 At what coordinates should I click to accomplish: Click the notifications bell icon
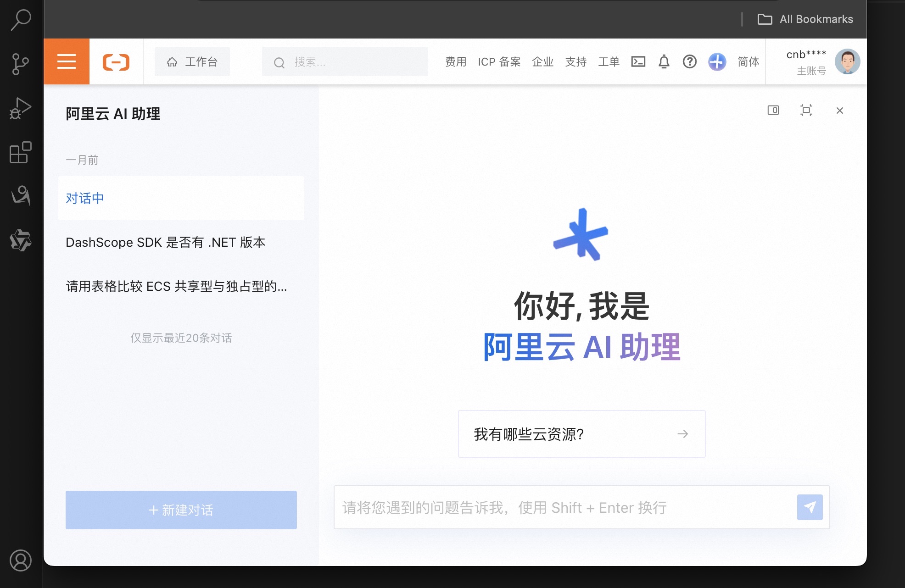(x=664, y=61)
